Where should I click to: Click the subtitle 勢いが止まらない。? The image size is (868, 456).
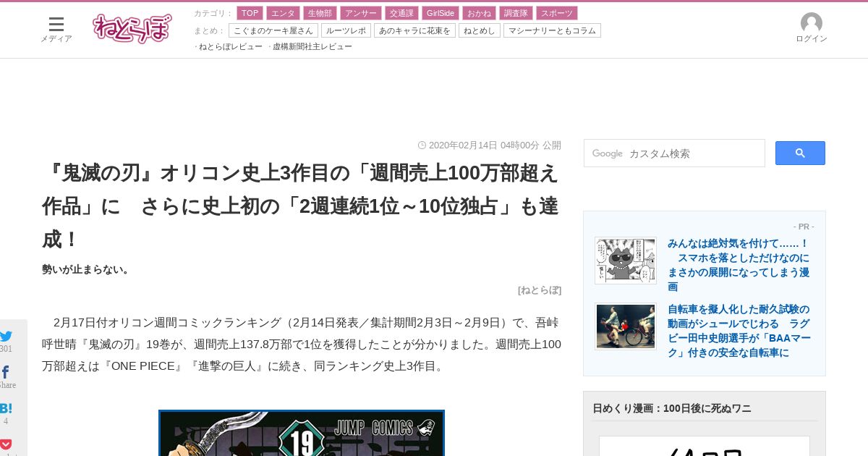coord(87,269)
